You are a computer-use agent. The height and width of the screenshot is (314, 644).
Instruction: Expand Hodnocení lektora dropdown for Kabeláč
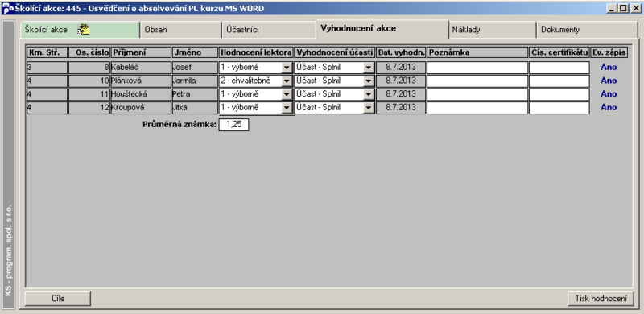(287, 68)
